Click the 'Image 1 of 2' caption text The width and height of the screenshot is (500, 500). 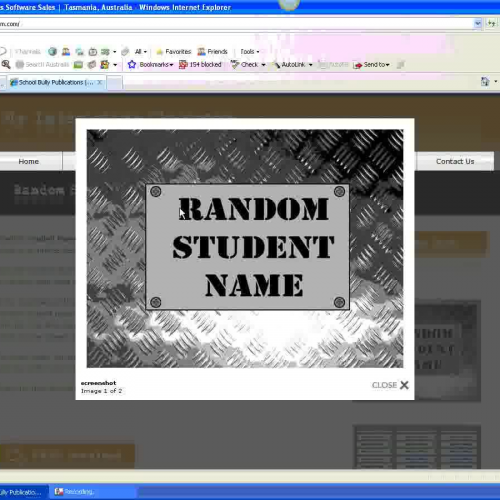pyautogui.click(x=101, y=391)
